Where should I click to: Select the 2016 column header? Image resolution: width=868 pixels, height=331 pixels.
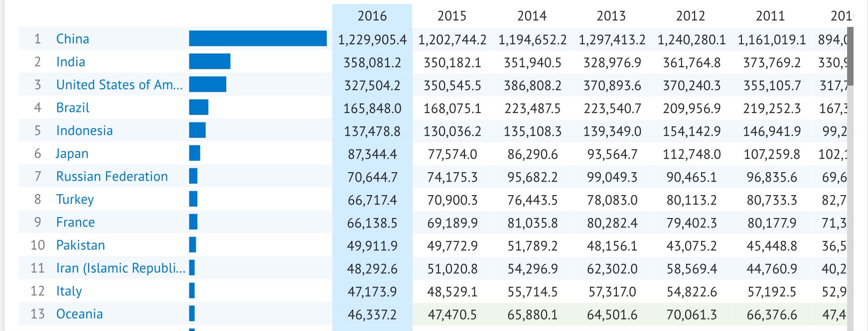pos(372,16)
